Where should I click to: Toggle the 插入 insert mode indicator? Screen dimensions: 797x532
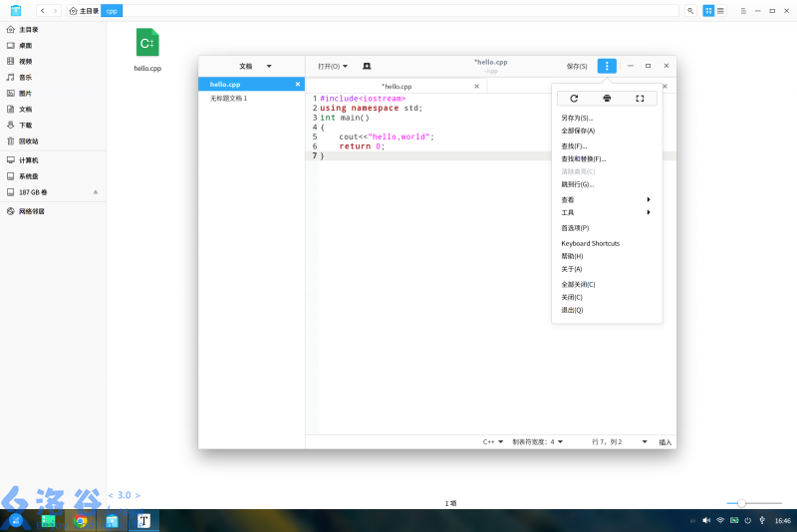pos(665,441)
